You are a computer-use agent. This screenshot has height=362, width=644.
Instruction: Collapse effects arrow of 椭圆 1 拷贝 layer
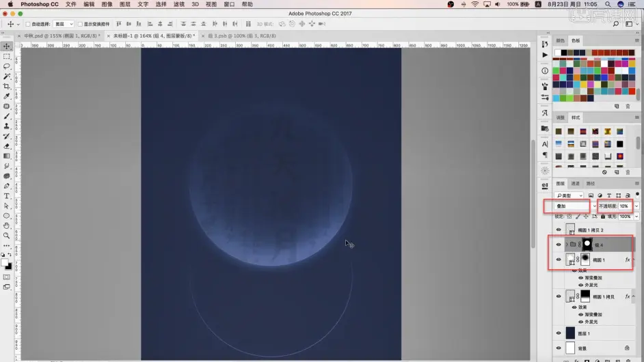[x=633, y=296]
